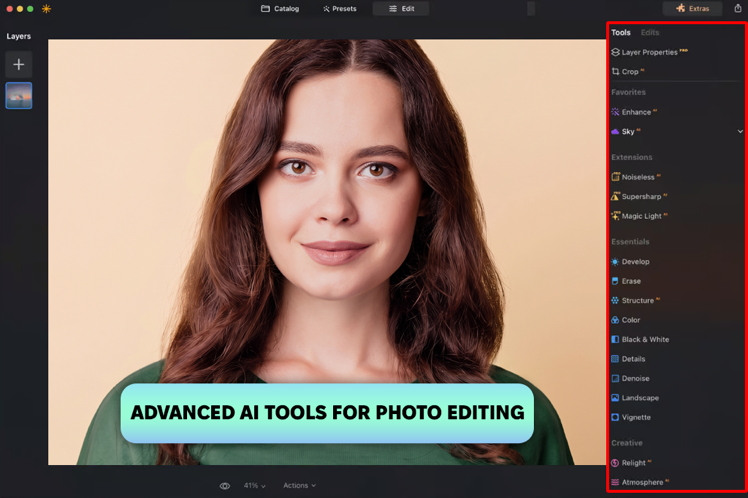Click the 'Creative' section label

click(x=627, y=443)
